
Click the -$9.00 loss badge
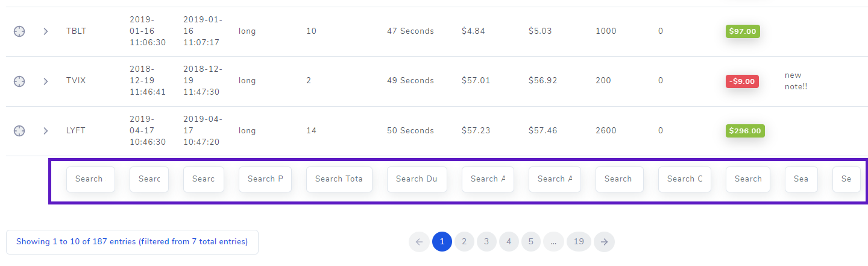tap(742, 81)
